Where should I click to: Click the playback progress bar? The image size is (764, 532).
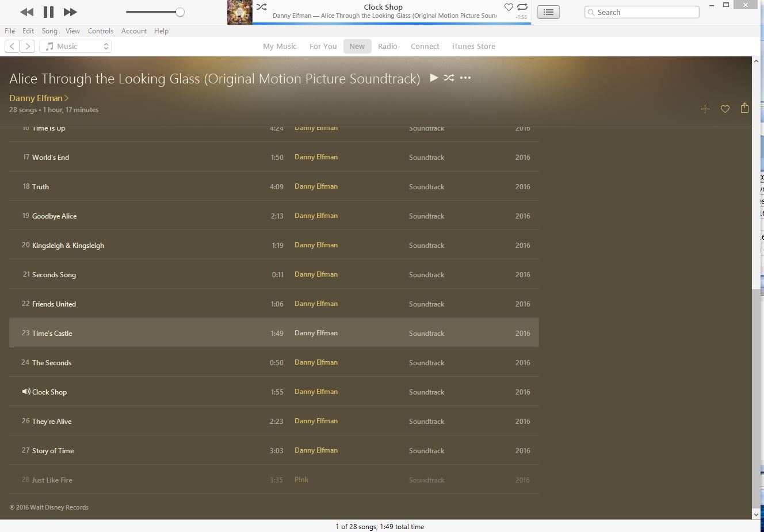tap(392, 24)
